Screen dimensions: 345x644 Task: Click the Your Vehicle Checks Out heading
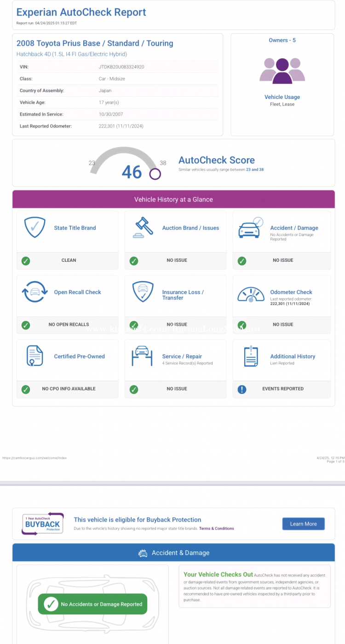click(x=218, y=574)
